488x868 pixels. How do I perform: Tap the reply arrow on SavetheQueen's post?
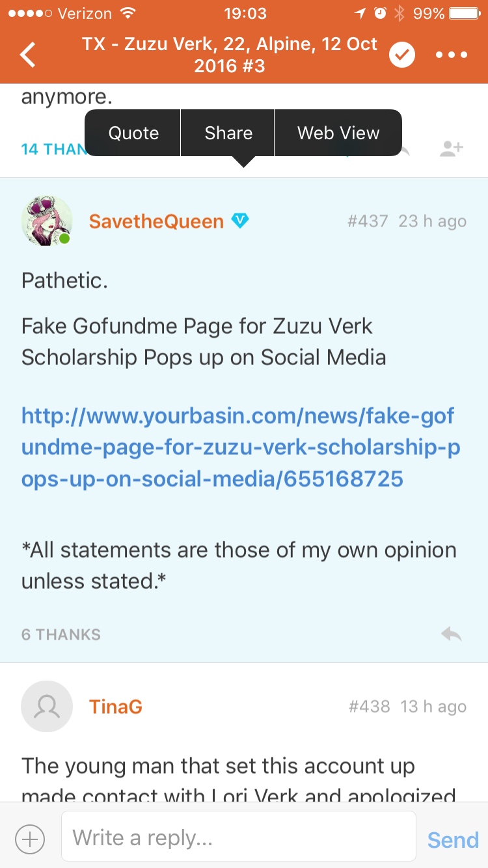pyautogui.click(x=452, y=634)
